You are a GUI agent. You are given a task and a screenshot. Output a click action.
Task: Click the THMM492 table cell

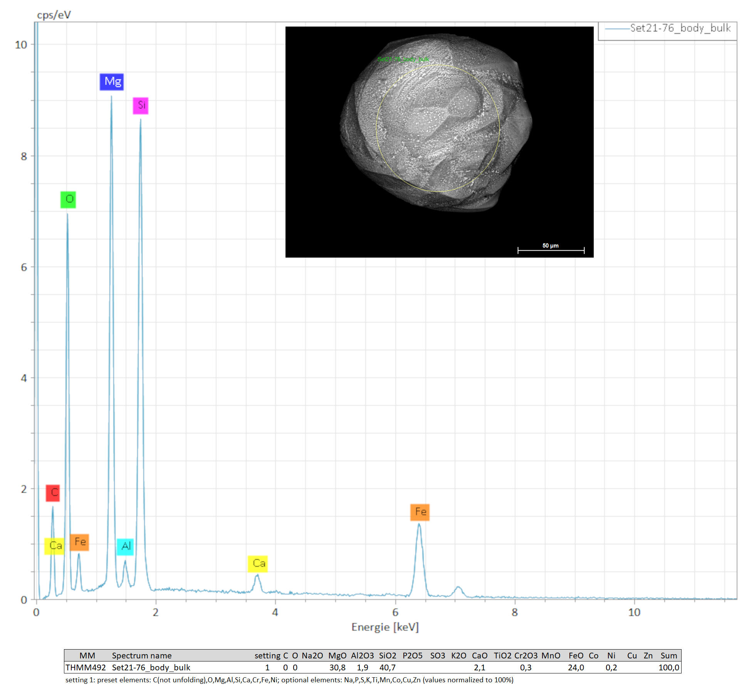[x=85, y=668]
